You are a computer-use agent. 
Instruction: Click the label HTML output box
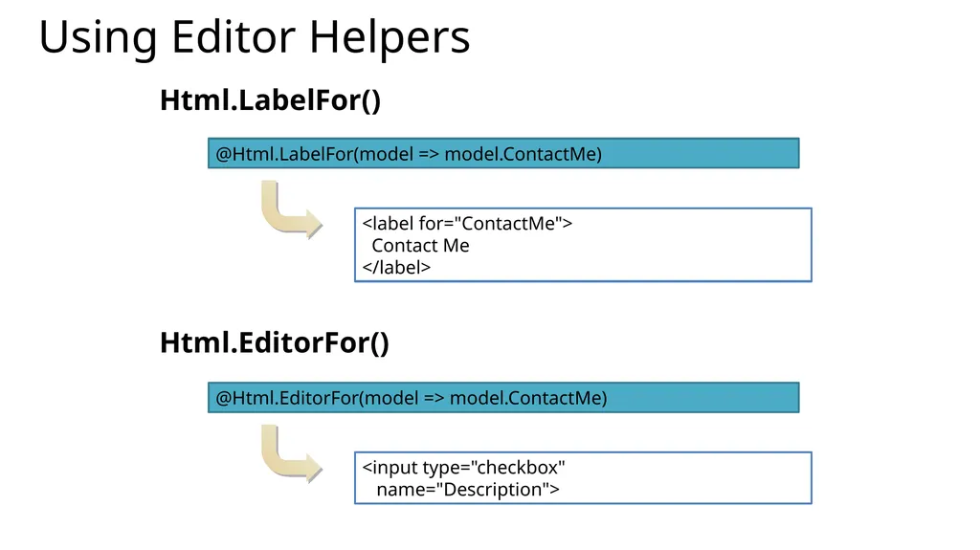click(583, 245)
